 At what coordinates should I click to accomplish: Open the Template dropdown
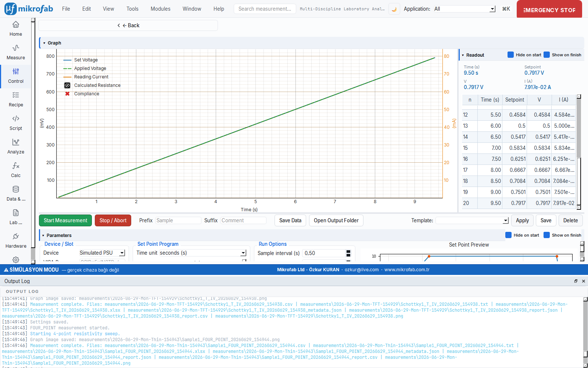[472, 220]
